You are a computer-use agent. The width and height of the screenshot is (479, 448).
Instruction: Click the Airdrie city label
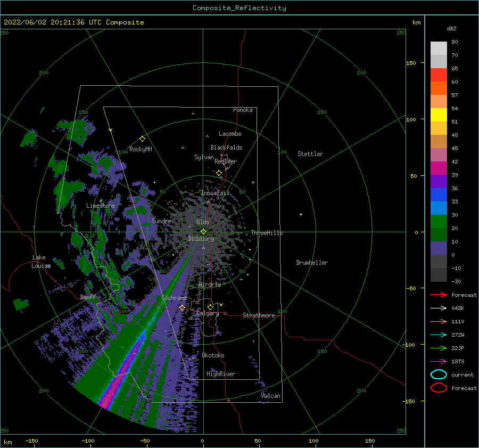coord(210,284)
